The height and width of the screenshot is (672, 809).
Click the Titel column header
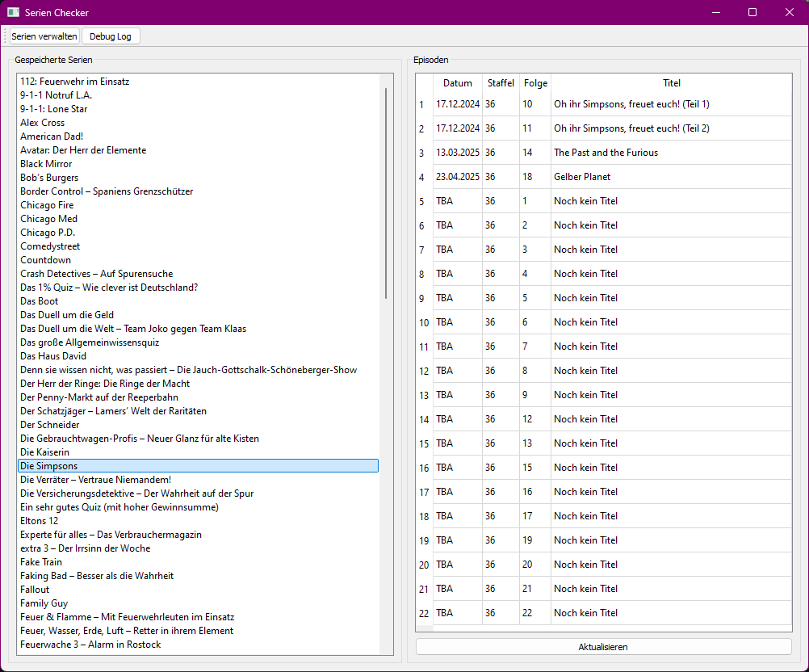click(671, 83)
